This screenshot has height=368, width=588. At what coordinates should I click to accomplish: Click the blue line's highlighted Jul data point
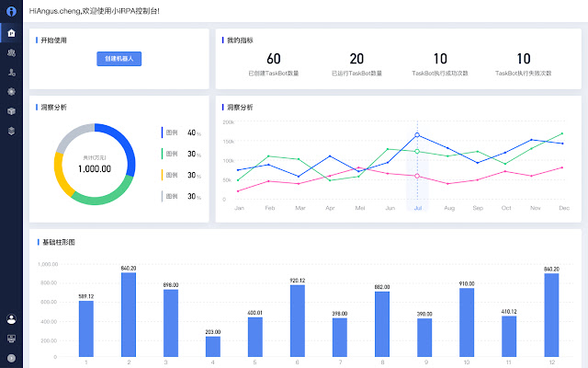click(417, 135)
